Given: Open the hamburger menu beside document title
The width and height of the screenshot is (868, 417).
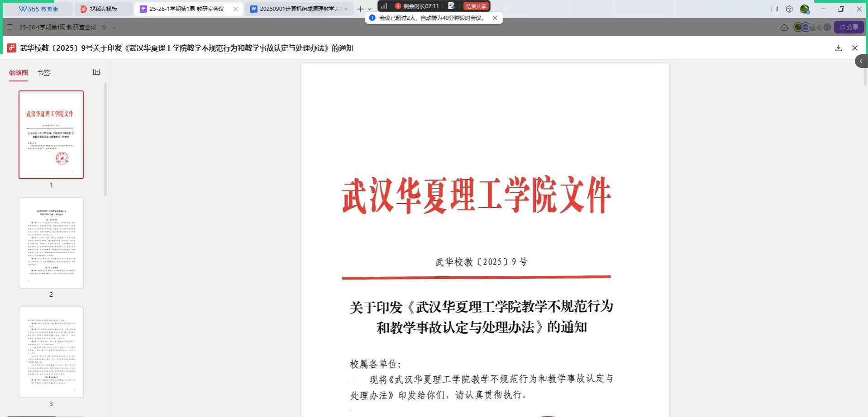Looking at the screenshot, I should (x=10, y=27).
